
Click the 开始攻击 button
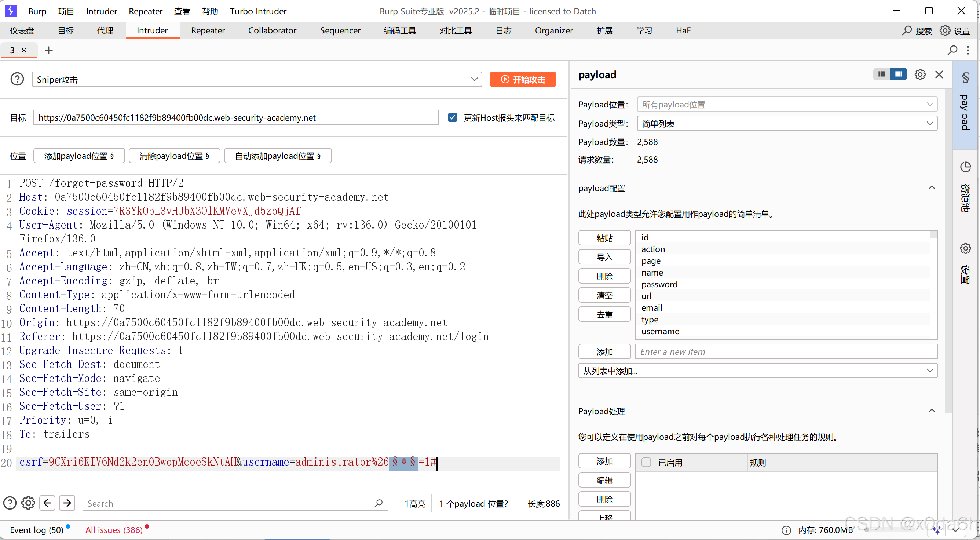coord(523,79)
